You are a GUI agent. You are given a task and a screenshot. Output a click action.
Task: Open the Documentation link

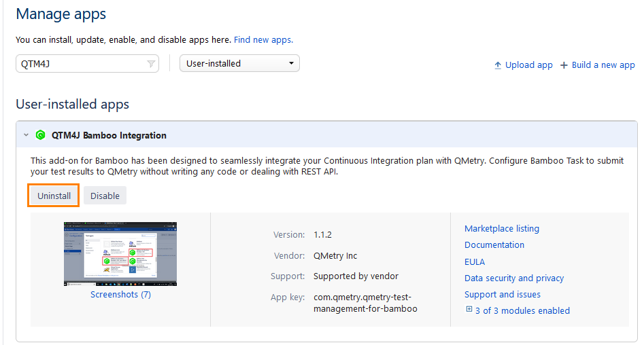coord(494,244)
